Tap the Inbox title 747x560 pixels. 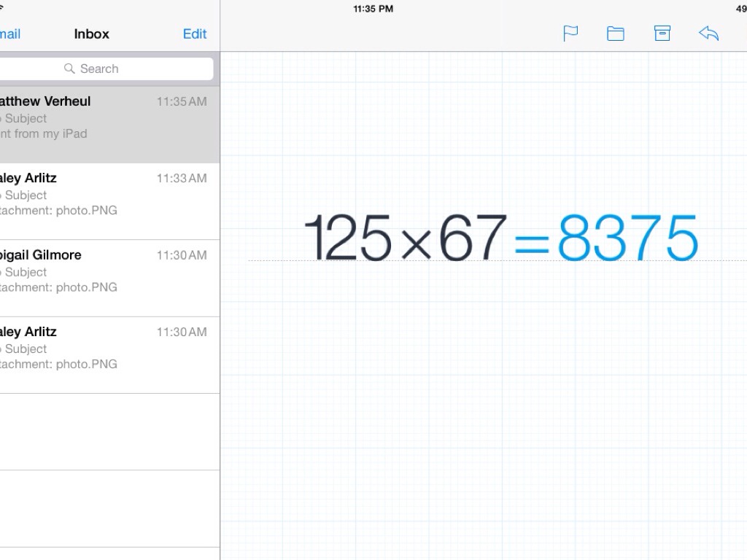(x=91, y=34)
